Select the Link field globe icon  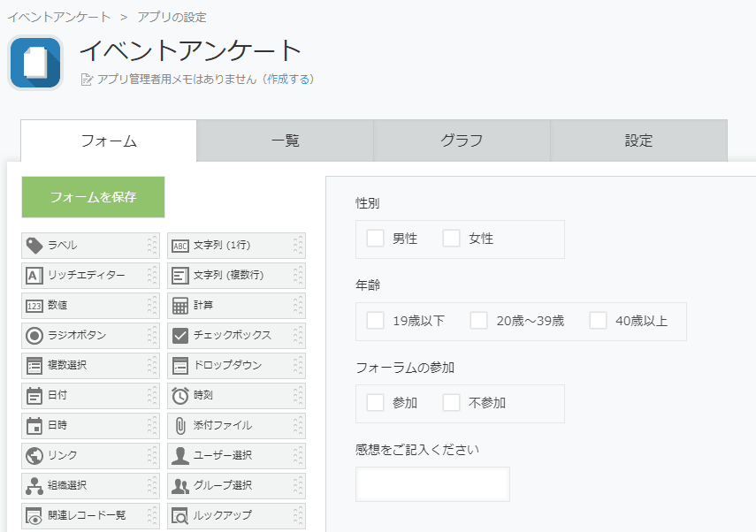coord(34,456)
